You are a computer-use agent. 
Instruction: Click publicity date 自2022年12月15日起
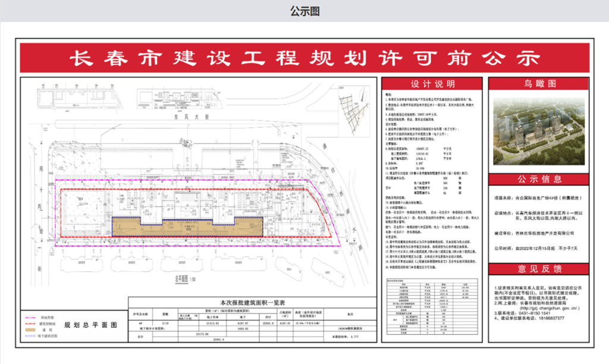(x=535, y=248)
